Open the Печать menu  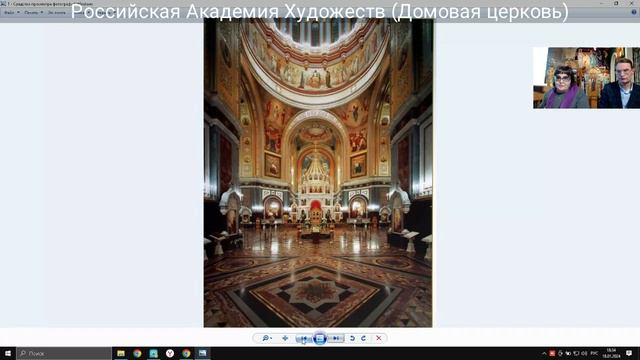[x=33, y=13]
